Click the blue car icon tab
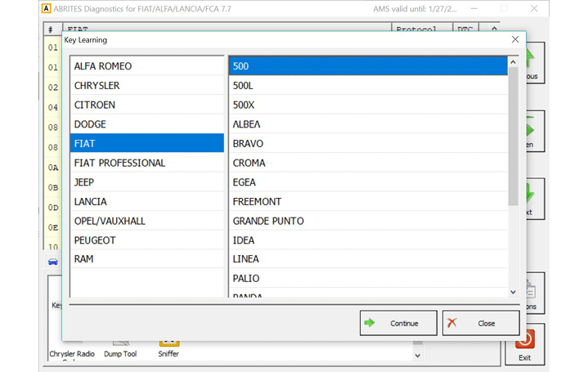The height and width of the screenshot is (372, 588). pos(53,262)
